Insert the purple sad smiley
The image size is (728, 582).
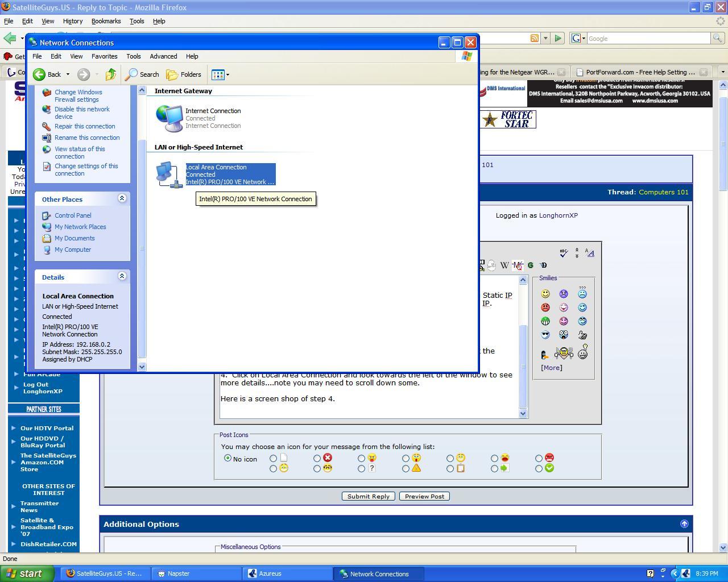tap(564, 294)
